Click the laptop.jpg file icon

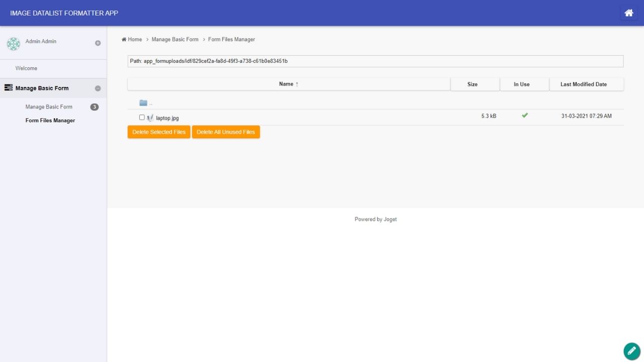(150, 118)
